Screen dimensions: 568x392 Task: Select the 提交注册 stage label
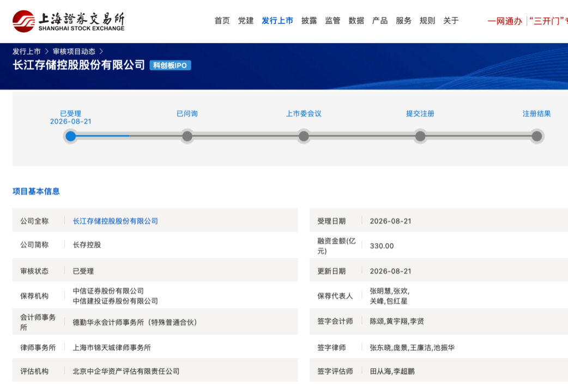[x=420, y=113]
